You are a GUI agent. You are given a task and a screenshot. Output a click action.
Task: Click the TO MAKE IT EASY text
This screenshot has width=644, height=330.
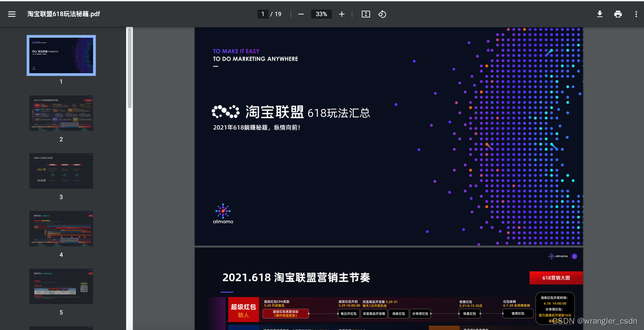pyautogui.click(x=236, y=51)
